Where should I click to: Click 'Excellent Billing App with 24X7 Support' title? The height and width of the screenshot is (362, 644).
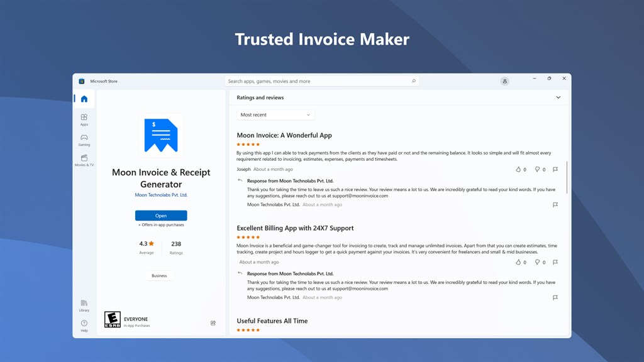[x=295, y=228]
